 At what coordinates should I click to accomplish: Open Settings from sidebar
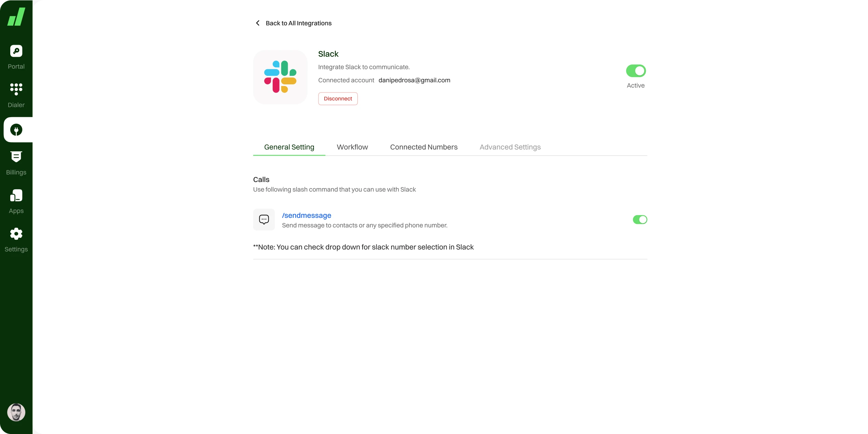pyautogui.click(x=16, y=240)
